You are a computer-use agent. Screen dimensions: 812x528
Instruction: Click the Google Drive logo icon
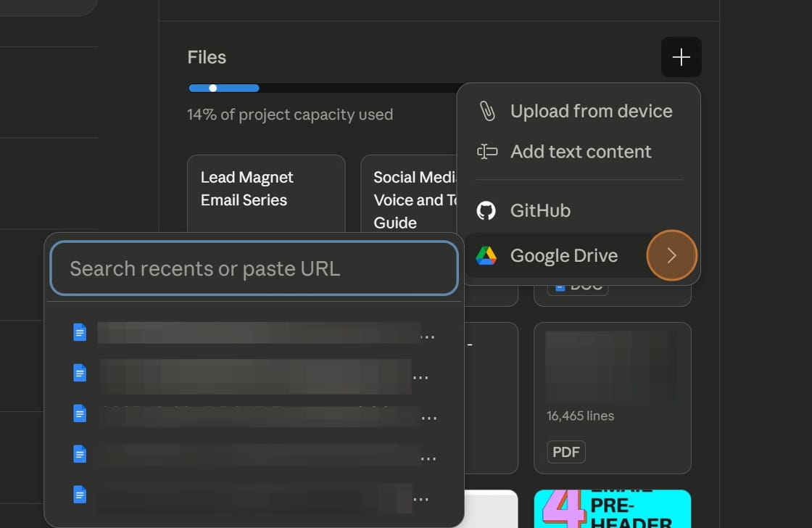[x=486, y=255]
